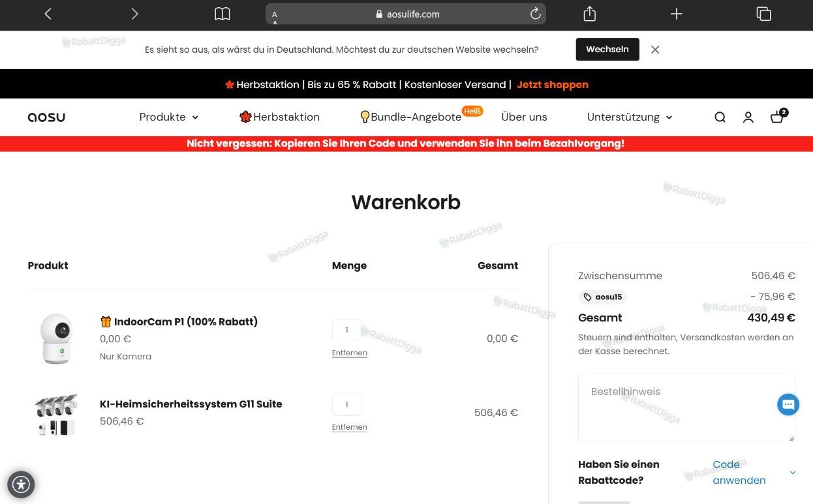Screen dimensions: 813x504
Task: Click the IndoorCam P1 quantity field
Action: coord(346,330)
